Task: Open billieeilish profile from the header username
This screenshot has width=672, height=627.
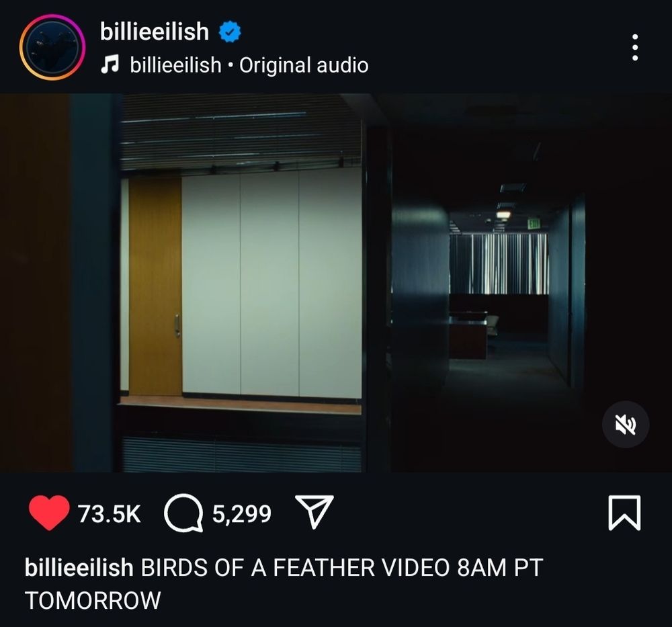Action: (x=155, y=32)
